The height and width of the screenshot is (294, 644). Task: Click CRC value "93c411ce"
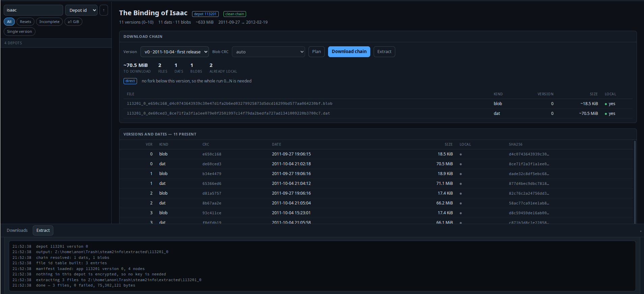(x=212, y=213)
